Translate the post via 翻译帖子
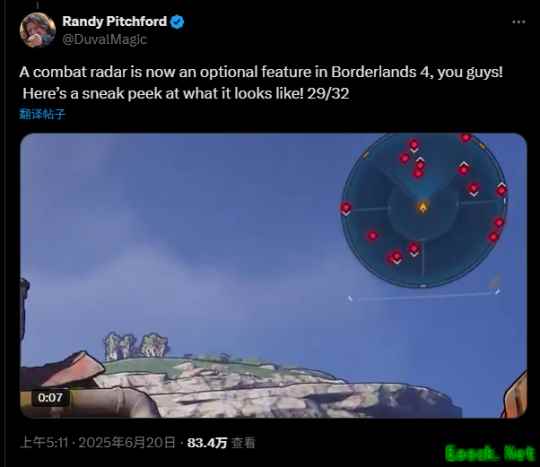540x467 pixels. click(42, 114)
